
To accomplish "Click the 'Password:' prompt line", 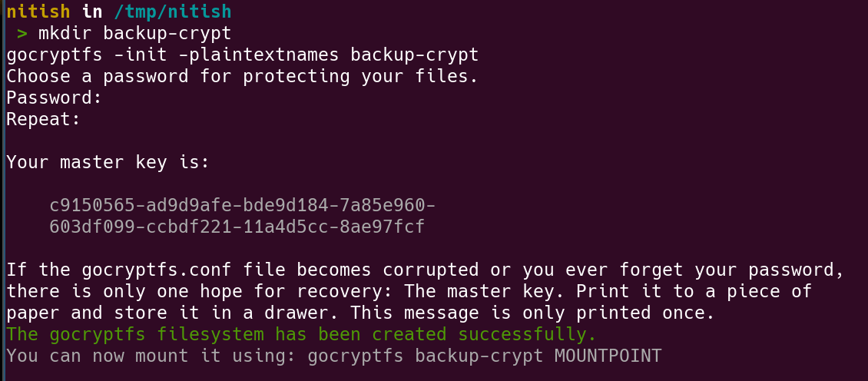I will (x=54, y=98).
